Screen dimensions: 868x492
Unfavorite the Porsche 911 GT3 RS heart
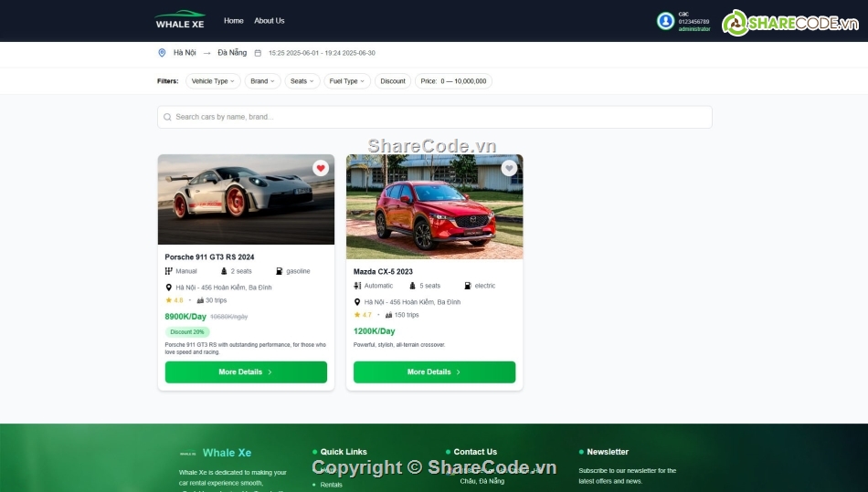point(321,168)
